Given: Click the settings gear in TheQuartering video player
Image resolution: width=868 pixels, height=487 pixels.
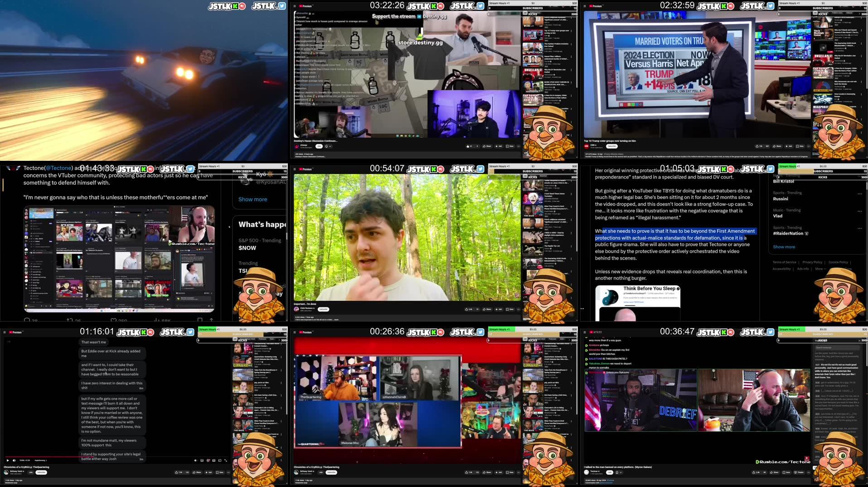Looking at the screenshot, I should (x=208, y=460).
